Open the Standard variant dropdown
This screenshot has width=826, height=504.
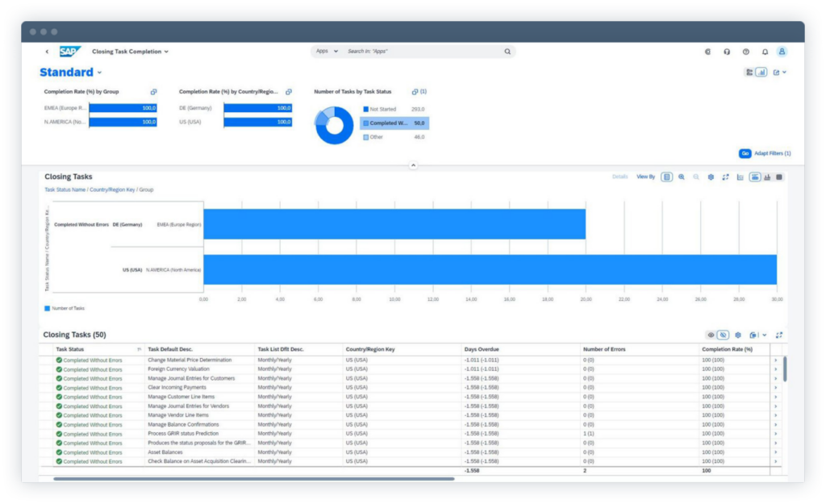[99, 73]
